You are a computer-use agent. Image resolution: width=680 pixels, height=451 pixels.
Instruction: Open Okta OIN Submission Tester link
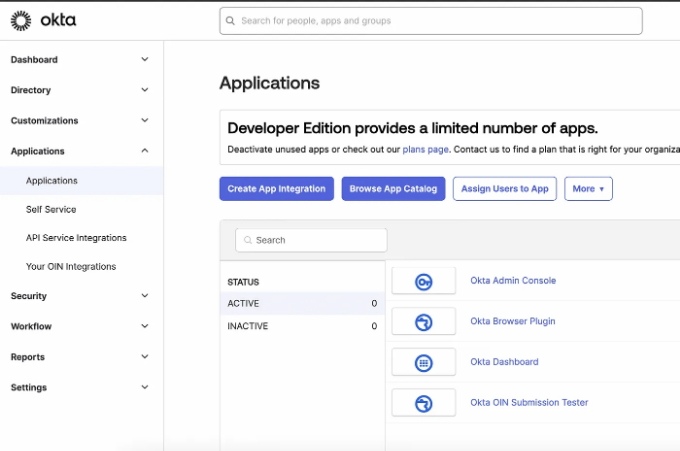[x=529, y=402]
